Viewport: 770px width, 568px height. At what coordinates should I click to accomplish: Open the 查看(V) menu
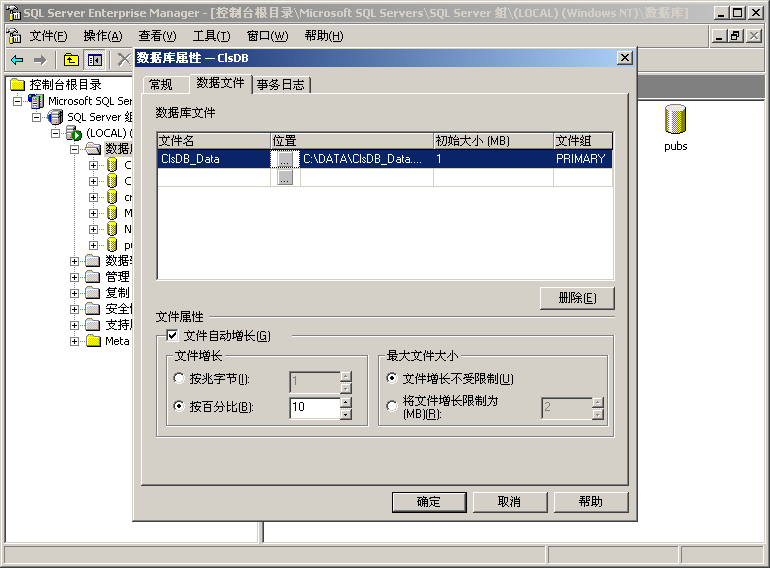click(x=157, y=36)
